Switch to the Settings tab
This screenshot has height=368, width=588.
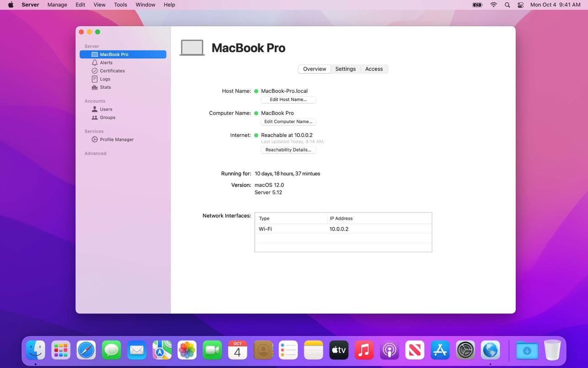(x=345, y=69)
